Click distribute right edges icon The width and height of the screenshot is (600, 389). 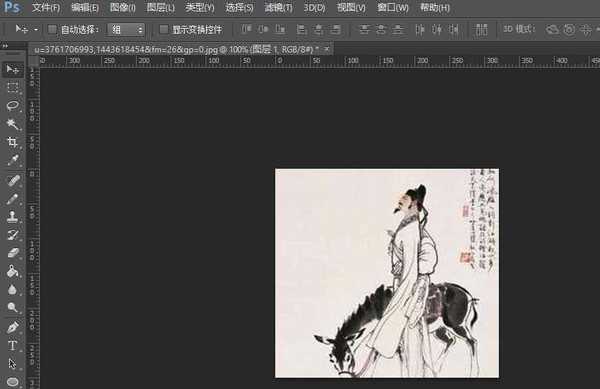coord(454,29)
